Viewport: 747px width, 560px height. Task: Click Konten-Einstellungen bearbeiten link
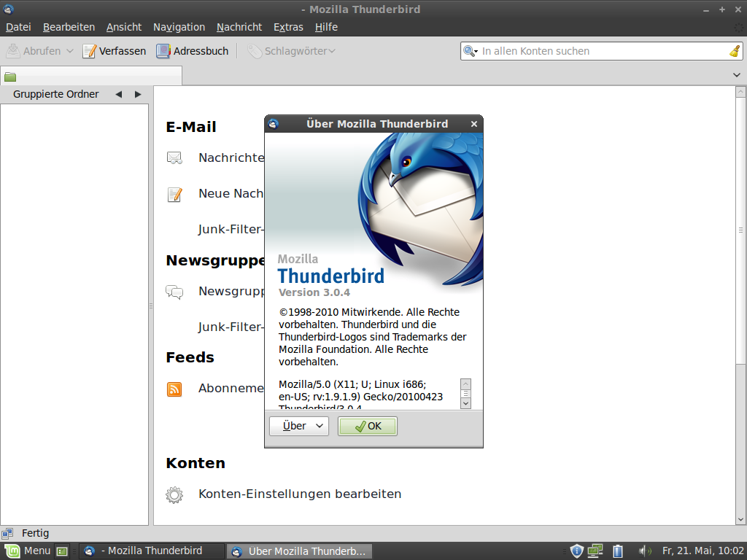tap(300, 494)
